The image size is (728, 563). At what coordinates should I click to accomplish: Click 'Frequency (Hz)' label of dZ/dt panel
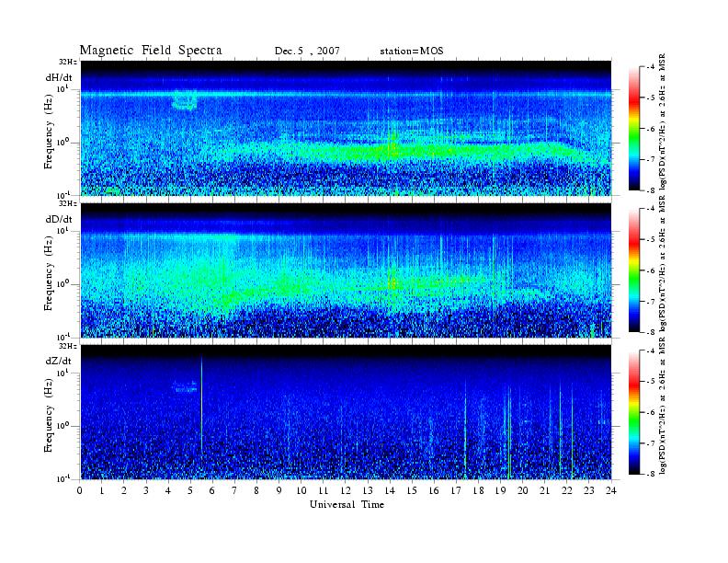point(49,415)
